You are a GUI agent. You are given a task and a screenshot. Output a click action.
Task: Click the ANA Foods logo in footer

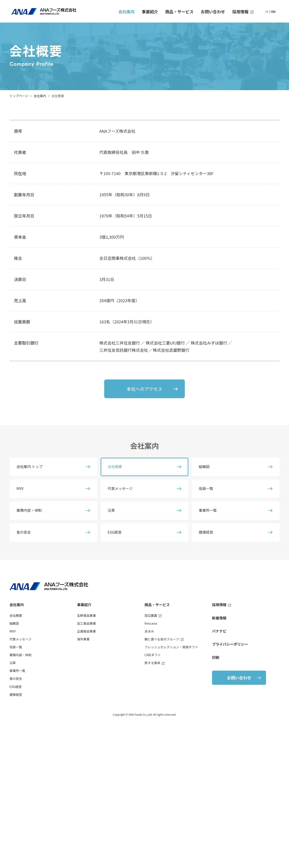click(x=49, y=586)
